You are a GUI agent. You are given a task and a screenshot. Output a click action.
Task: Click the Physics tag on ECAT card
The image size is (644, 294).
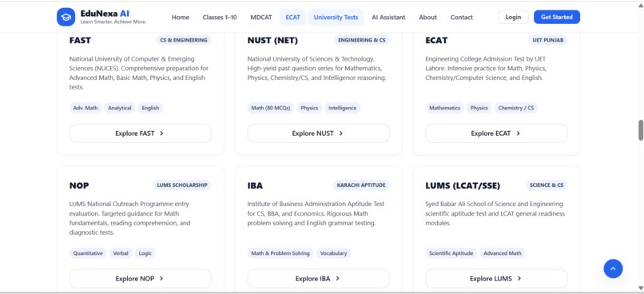(479, 108)
